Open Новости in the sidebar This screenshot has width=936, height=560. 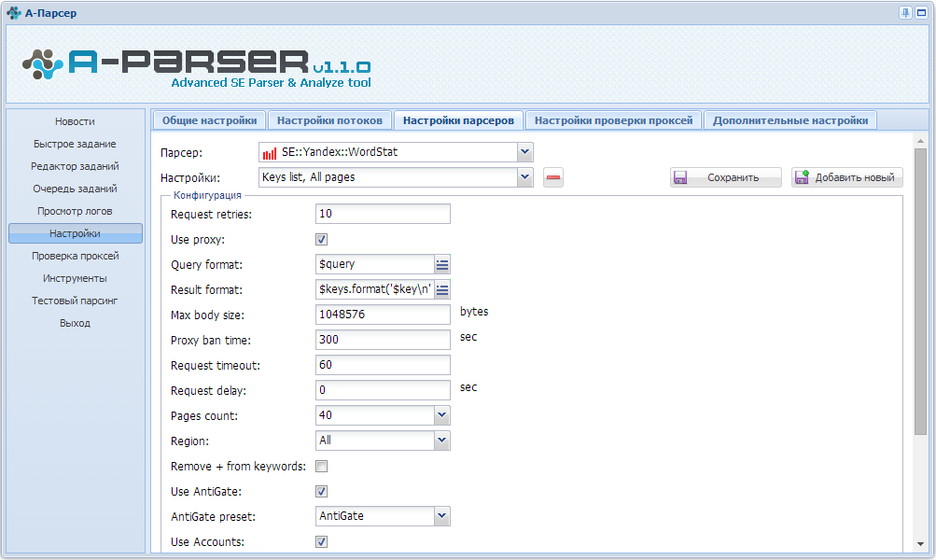coord(76,121)
